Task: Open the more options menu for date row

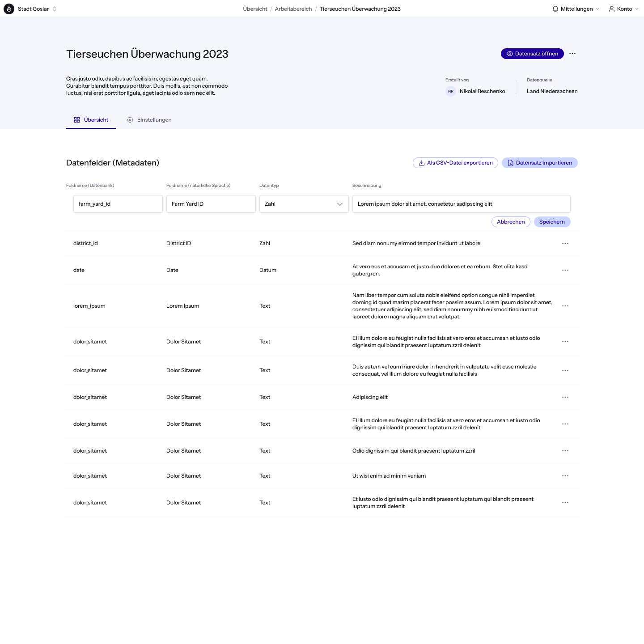Action: pyautogui.click(x=565, y=270)
